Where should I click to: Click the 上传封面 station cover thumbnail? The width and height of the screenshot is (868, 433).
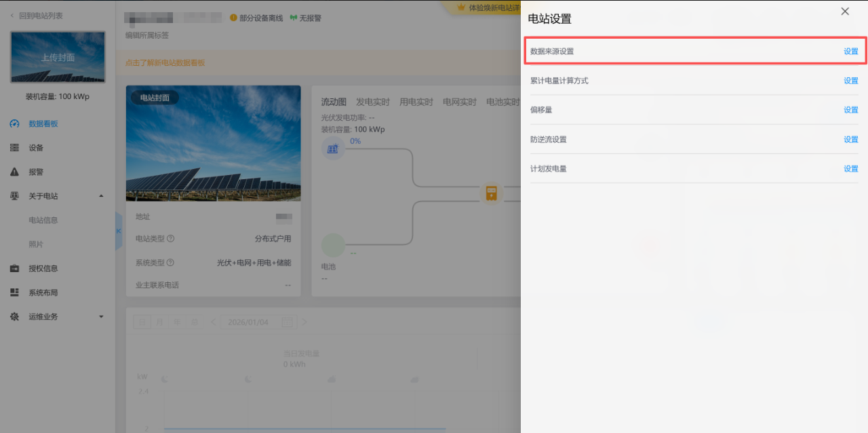click(58, 57)
